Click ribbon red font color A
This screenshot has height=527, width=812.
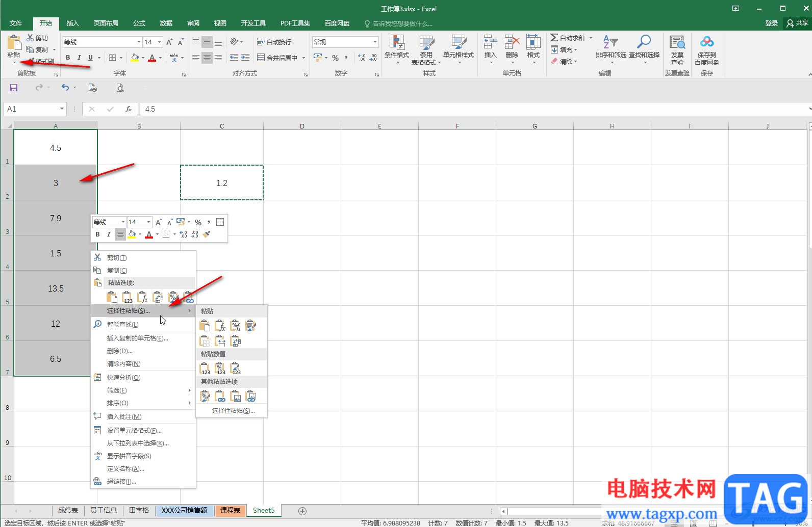coord(151,58)
